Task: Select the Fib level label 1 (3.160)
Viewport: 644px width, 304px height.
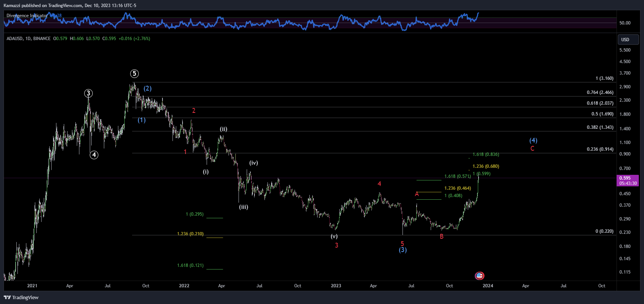Action: click(x=604, y=78)
